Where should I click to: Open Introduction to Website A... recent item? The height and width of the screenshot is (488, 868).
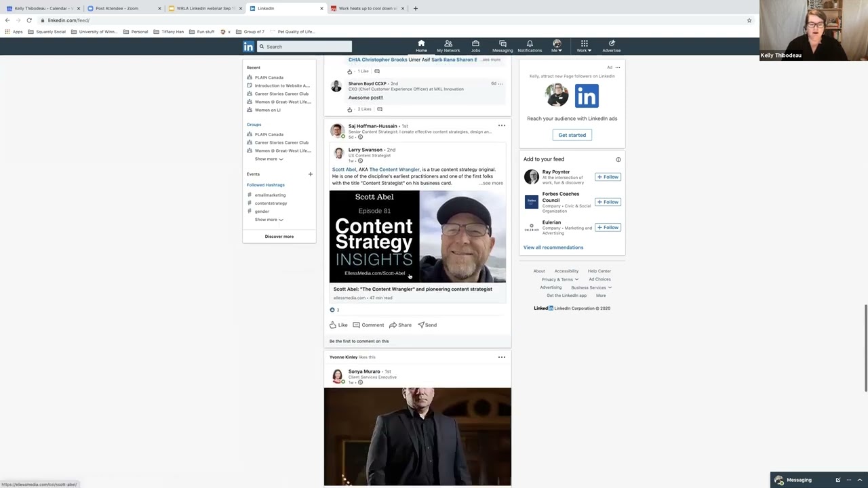[x=282, y=85]
